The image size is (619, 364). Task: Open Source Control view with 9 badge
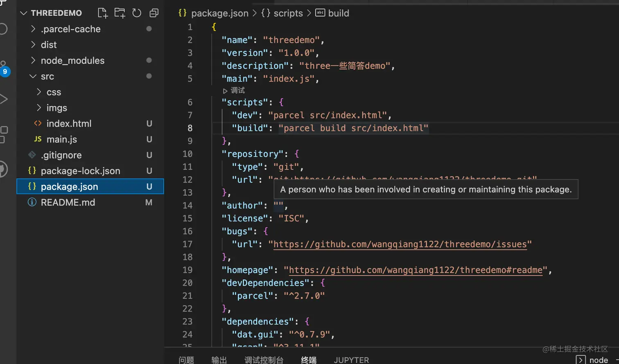4,68
